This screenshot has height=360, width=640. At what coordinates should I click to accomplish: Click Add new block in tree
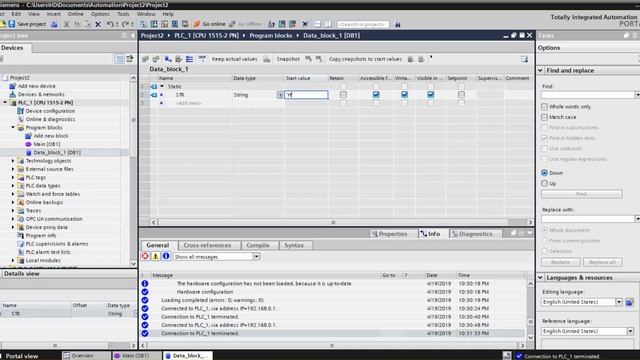pos(51,136)
